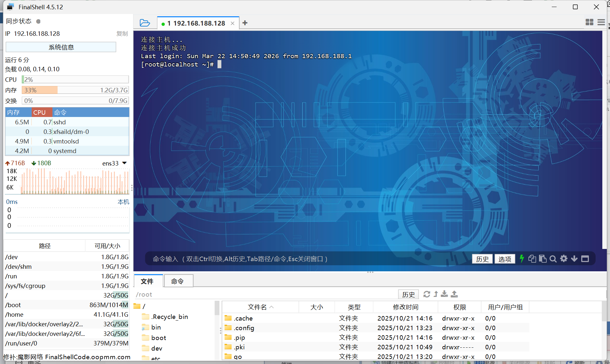Viewport: 610px width, 364px height.
Task: Click the /boot disk path row
Action: (x=67, y=305)
